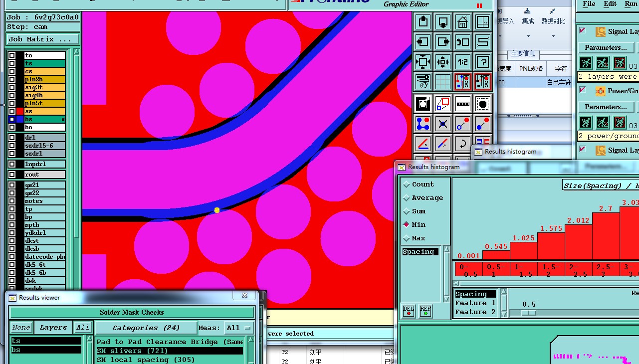Viewport: 639px width, 364px height.
Task: Click the 0.5 spacing slider handle
Action: coord(529,313)
